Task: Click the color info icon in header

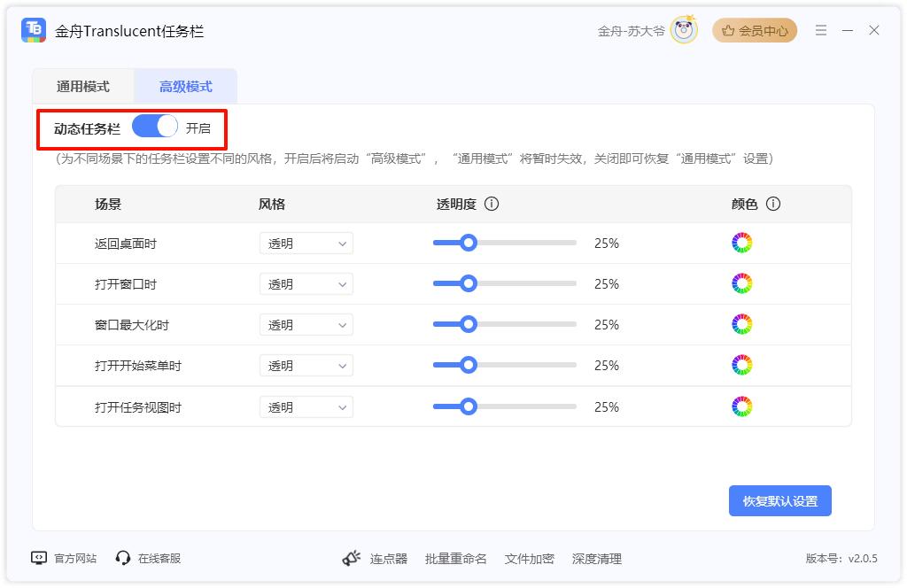Action: pyautogui.click(x=773, y=204)
